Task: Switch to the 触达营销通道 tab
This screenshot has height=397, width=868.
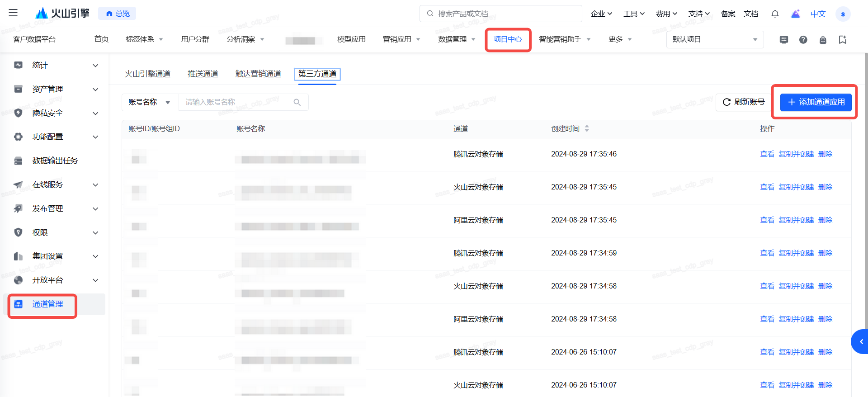Action: (x=258, y=74)
